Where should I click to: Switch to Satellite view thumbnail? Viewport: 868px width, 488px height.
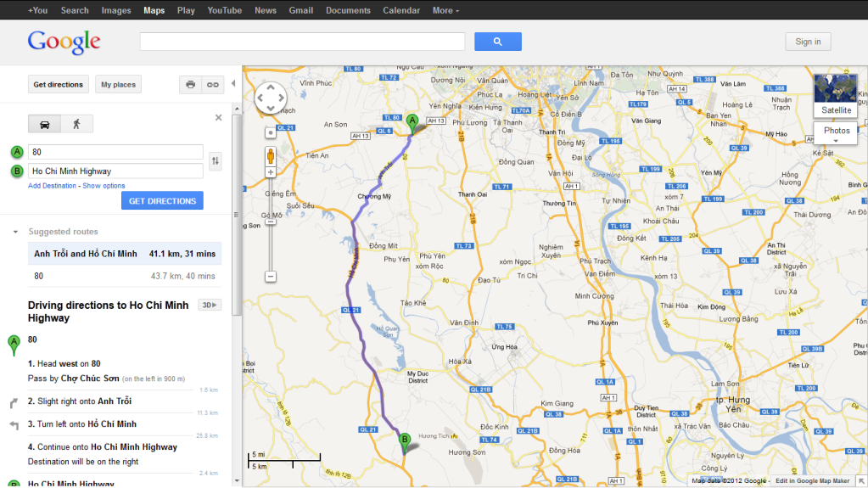tap(836, 95)
